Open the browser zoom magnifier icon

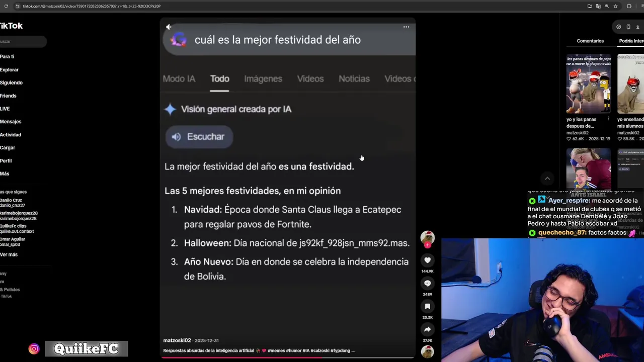[607, 6]
